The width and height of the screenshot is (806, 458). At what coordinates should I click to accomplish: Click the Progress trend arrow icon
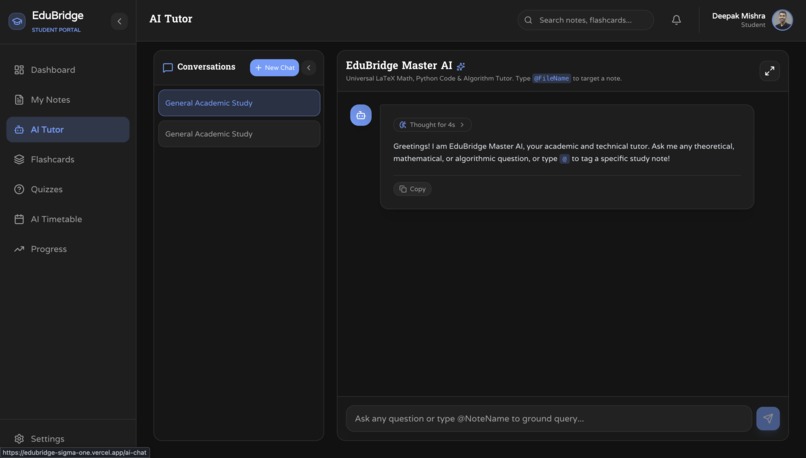coord(19,249)
